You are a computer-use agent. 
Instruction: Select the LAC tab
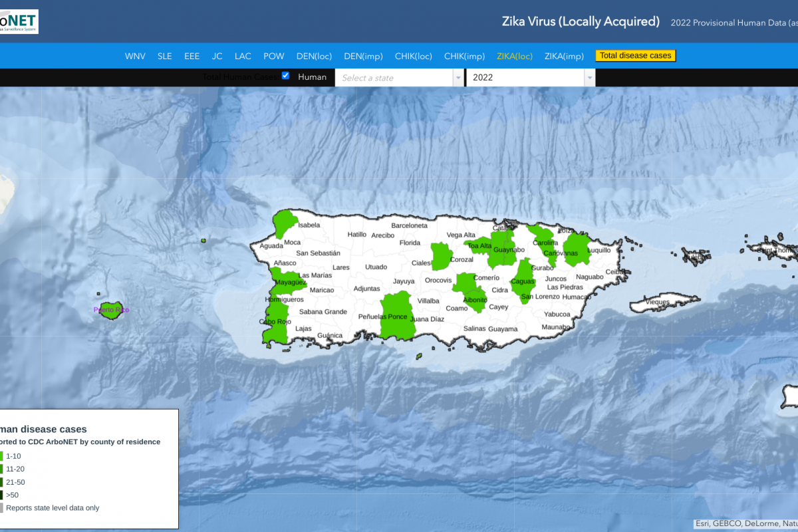click(x=243, y=57)
